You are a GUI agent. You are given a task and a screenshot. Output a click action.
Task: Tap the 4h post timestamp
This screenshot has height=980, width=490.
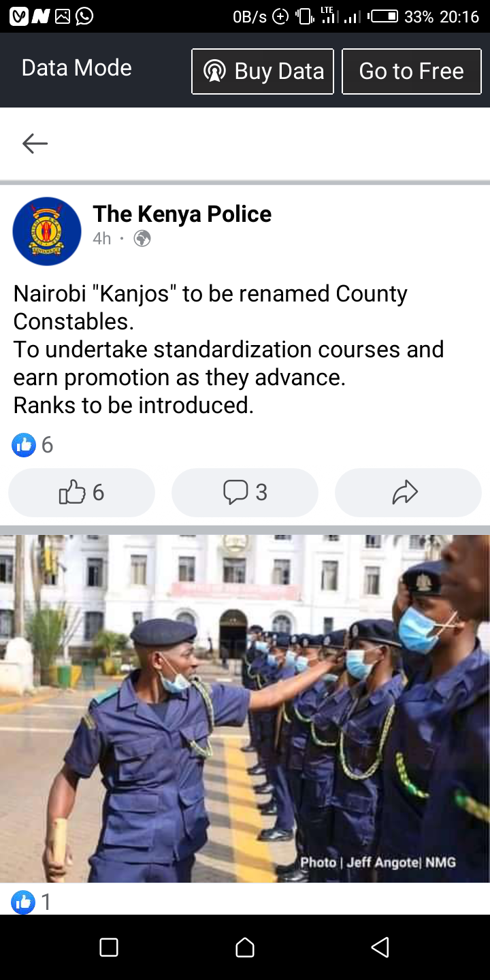(102, 239)
